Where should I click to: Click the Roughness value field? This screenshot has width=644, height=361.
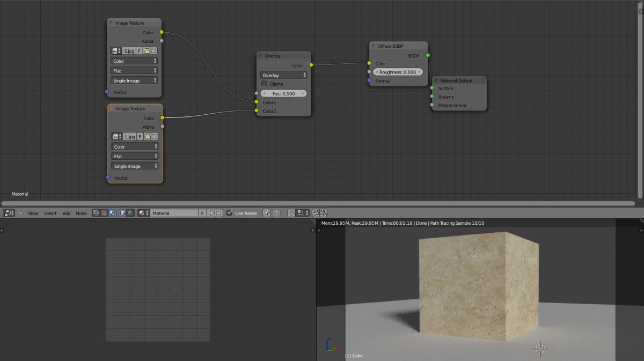tap(398, 72)
